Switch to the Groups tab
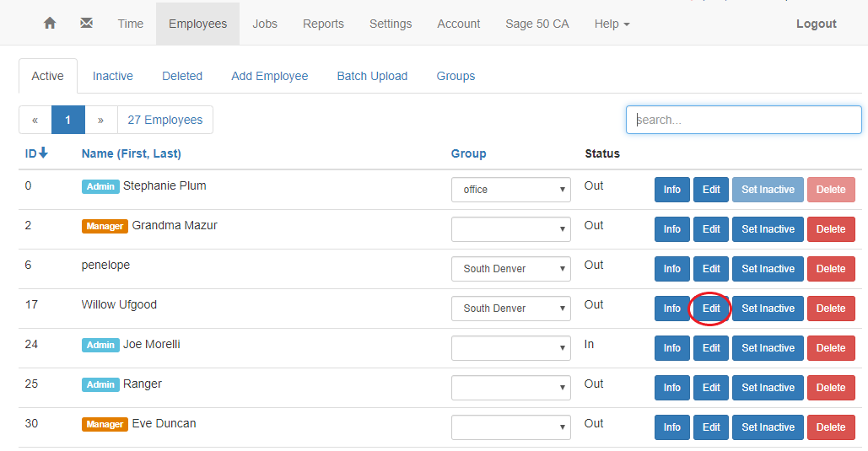Image resolution: width=868 pixels, height=451 pixels. (456, 76)
